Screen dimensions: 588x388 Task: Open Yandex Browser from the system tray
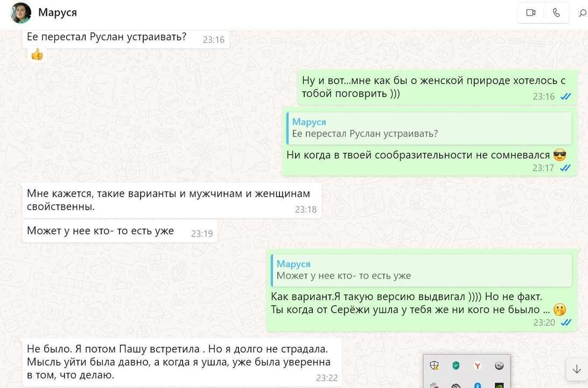478,365
